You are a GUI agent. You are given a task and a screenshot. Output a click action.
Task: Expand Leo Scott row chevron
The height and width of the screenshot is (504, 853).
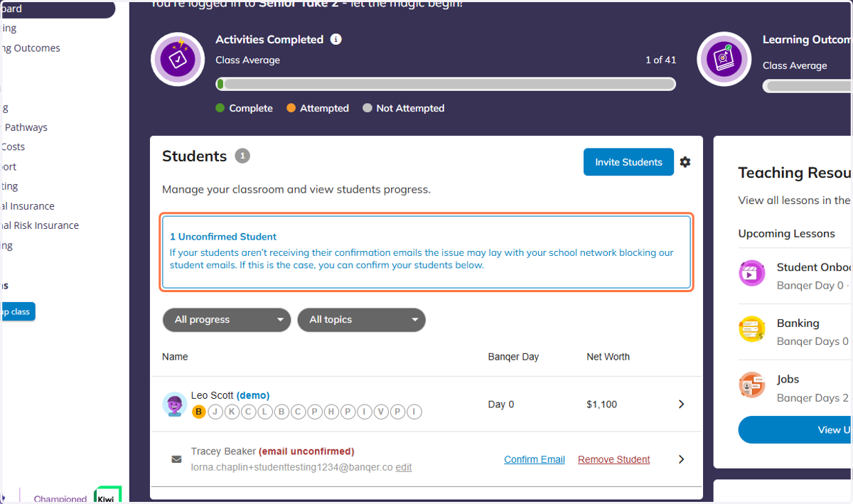681,404
